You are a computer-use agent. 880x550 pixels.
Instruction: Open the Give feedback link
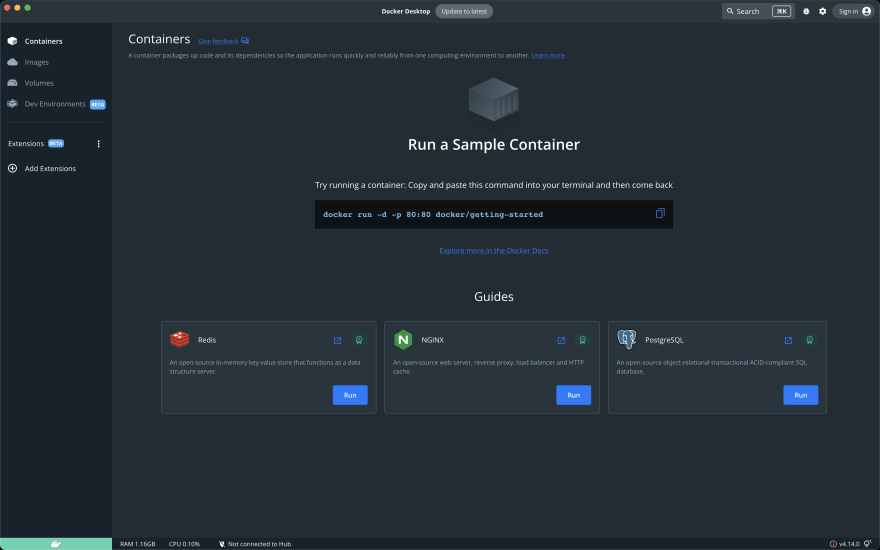tap(218, 41)
